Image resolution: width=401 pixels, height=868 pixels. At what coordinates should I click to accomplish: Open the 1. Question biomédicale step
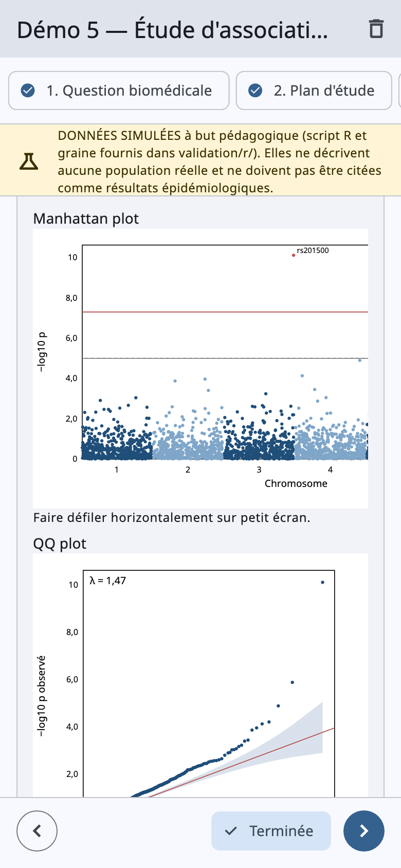coord(119,91)
